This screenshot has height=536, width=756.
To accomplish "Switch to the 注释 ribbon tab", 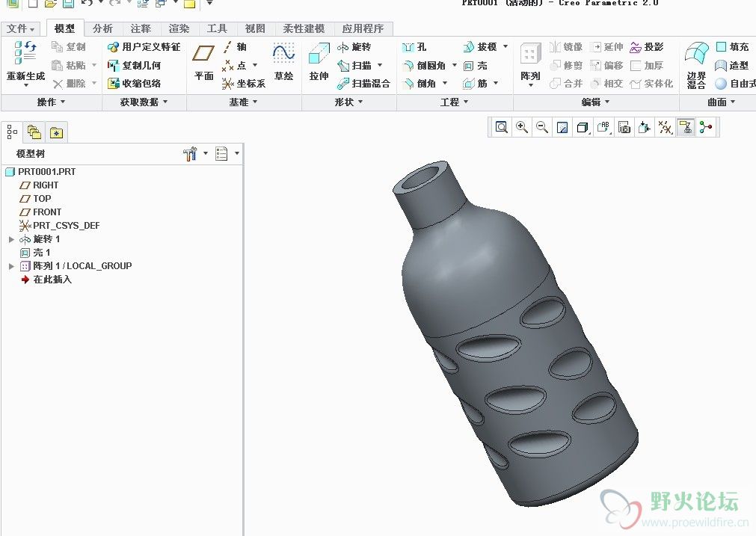I will pos(141,29).
